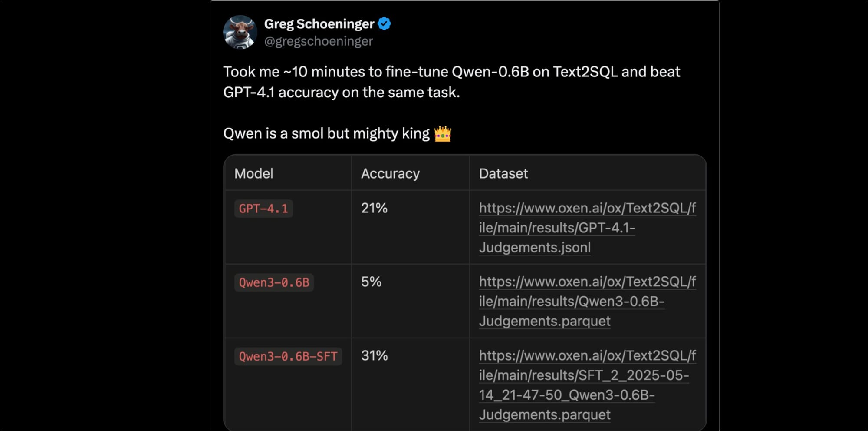
Task: Select the Qwen3-0.6B model code tag
Action: tap(274, 282)
